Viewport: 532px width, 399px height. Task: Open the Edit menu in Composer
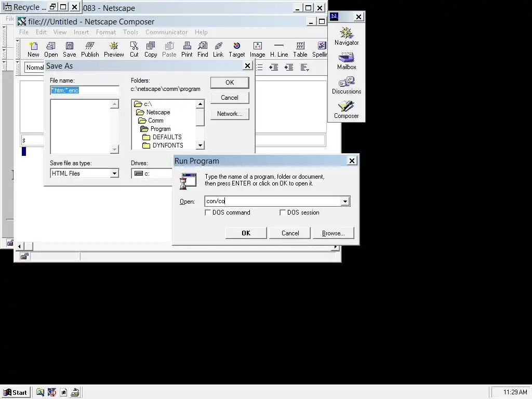pos(41,32)
